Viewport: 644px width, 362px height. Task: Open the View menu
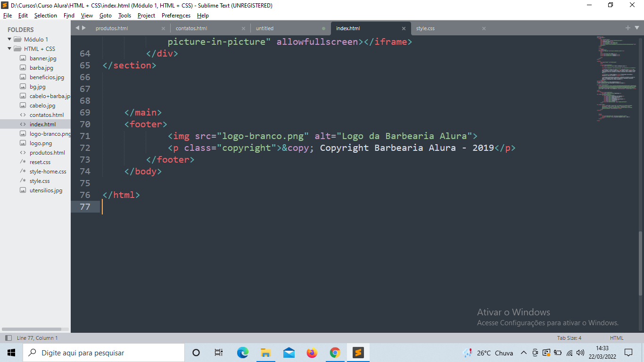click(x=87, y=16)
